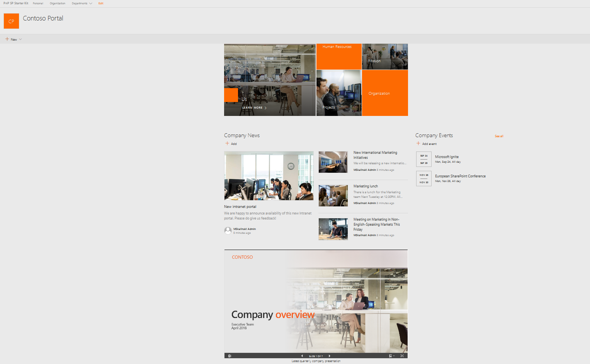Screen dimensions: 590x364
Task: Click the Company overview slide
Action: point(316,301)
